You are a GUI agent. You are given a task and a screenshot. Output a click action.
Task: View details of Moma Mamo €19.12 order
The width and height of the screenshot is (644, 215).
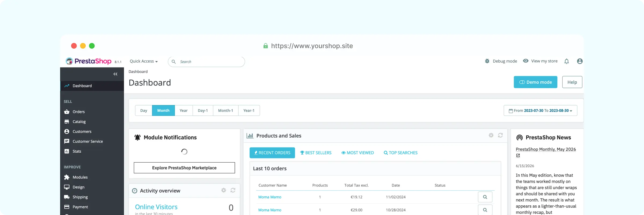pos(485,197)
